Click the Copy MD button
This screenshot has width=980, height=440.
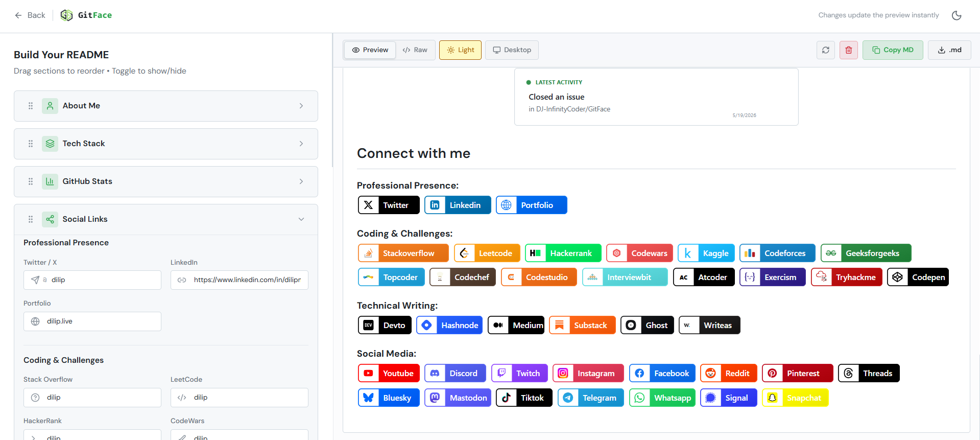pos(893,50)
